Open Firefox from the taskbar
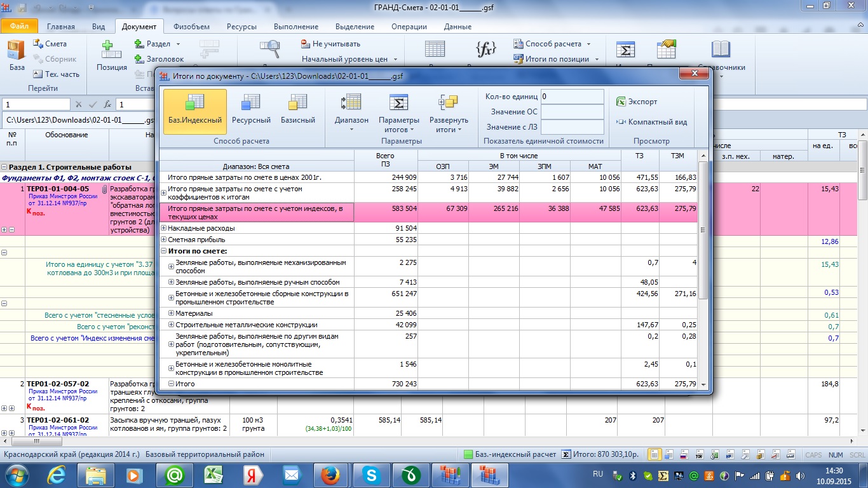The height and width of the screenshot is (488, 868). click(x=329, y=474)
